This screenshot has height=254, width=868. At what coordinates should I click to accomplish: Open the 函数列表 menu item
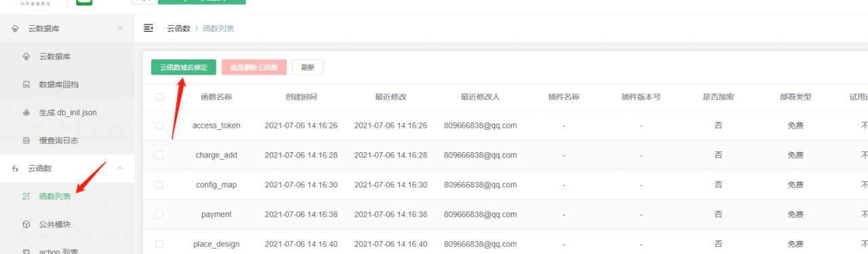[x=67, y=196]
